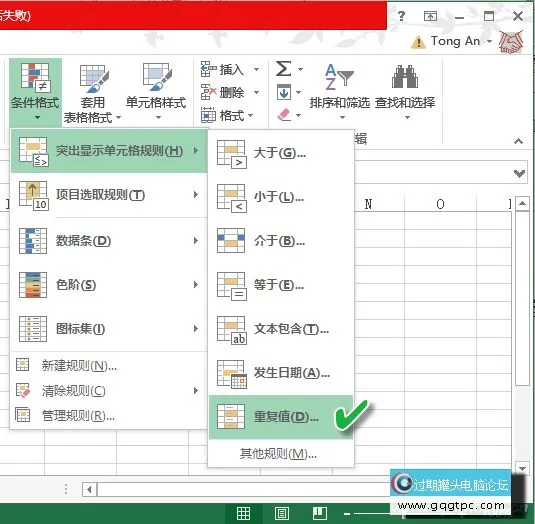This screenshot has height=524, width=535.
Task: Switch to Normal view in status bar
Action: tap(244, 513)
